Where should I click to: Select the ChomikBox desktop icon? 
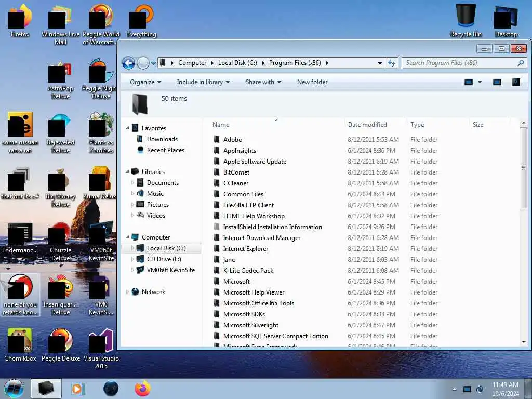[20, 345]
